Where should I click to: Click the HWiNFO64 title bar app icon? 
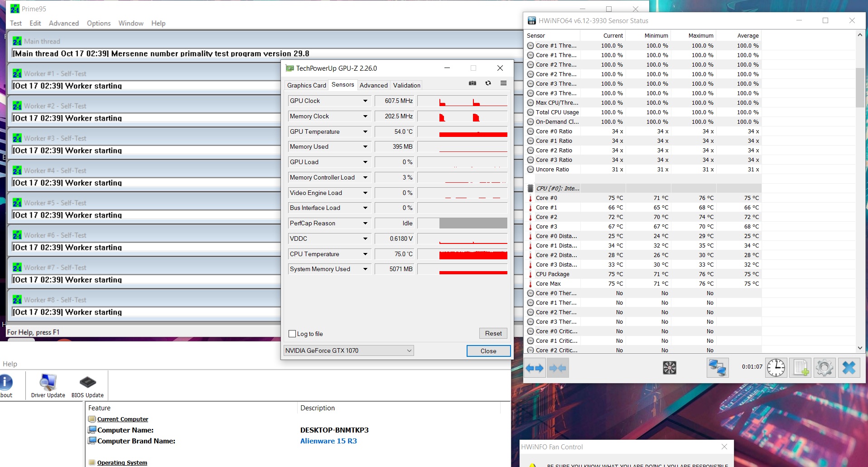(532, 20)
